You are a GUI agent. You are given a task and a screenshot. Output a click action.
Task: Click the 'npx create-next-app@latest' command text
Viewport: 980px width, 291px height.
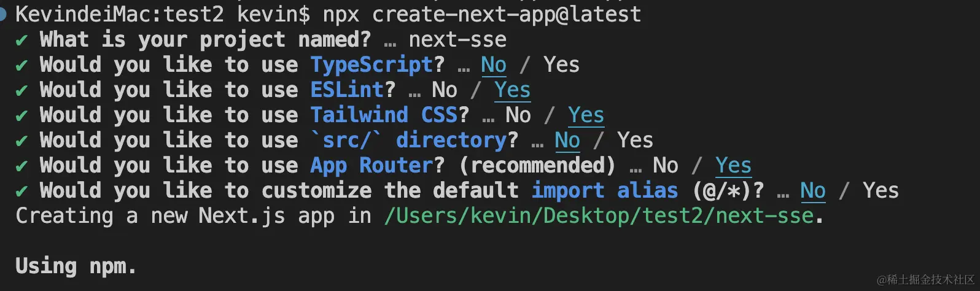[x=482, y=14]
